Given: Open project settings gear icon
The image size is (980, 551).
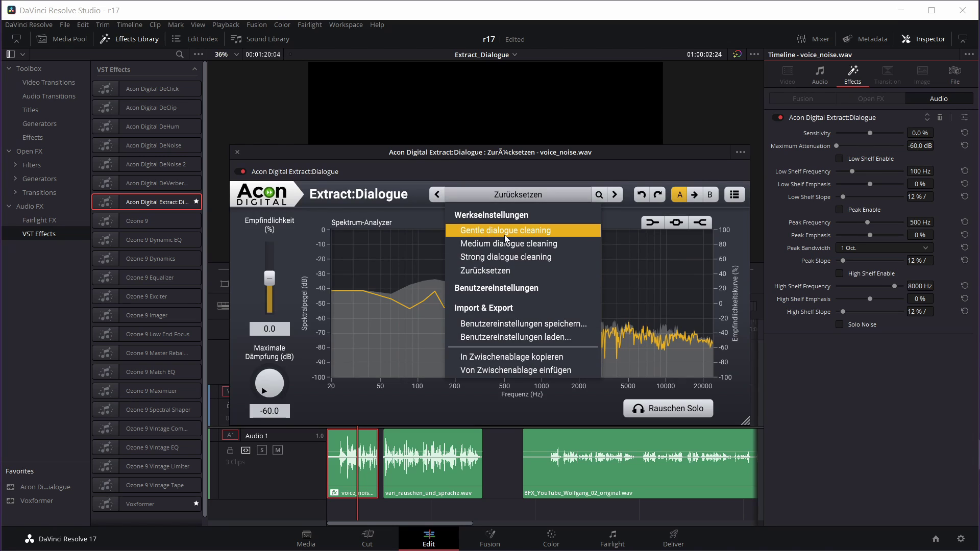Looking at the screenshot, I should [x=961, y=539].
